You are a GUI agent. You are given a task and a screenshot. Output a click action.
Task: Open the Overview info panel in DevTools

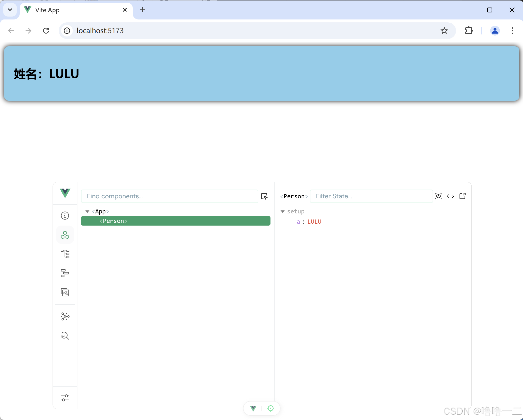point(65,216)
